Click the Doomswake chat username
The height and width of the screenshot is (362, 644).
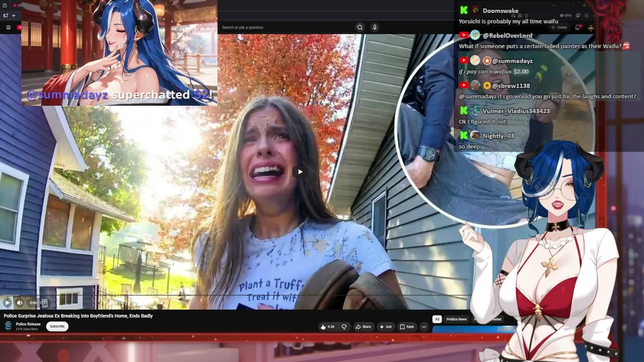(x=500, y=11)
